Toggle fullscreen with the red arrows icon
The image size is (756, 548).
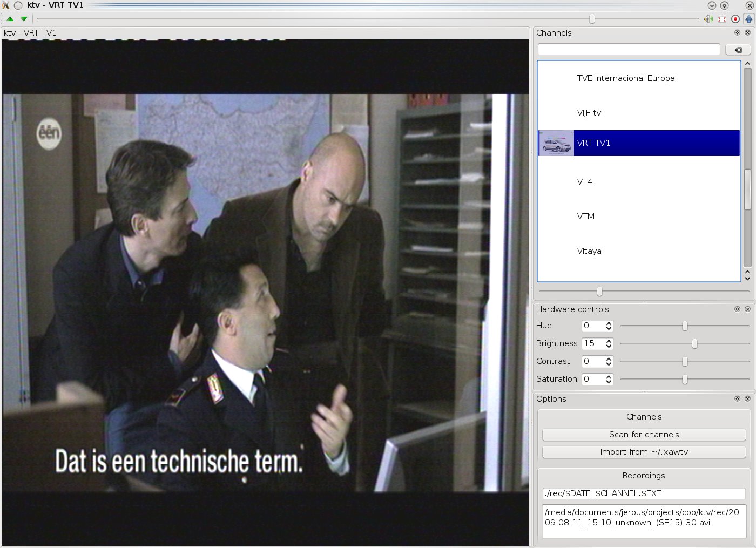tap(722, 19)
